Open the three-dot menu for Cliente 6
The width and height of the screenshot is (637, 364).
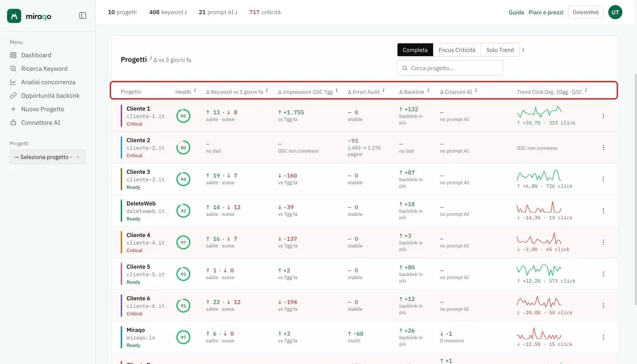603,306
